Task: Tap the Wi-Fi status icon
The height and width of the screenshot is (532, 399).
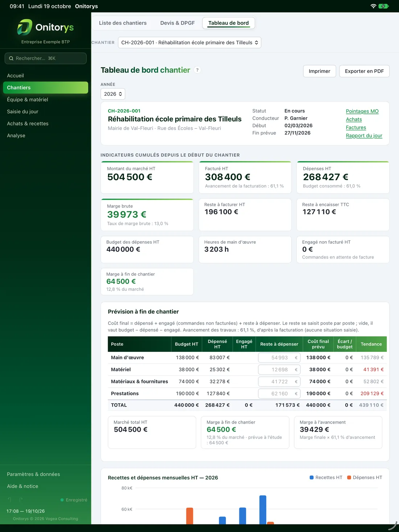Action: (x=373, y=6)
